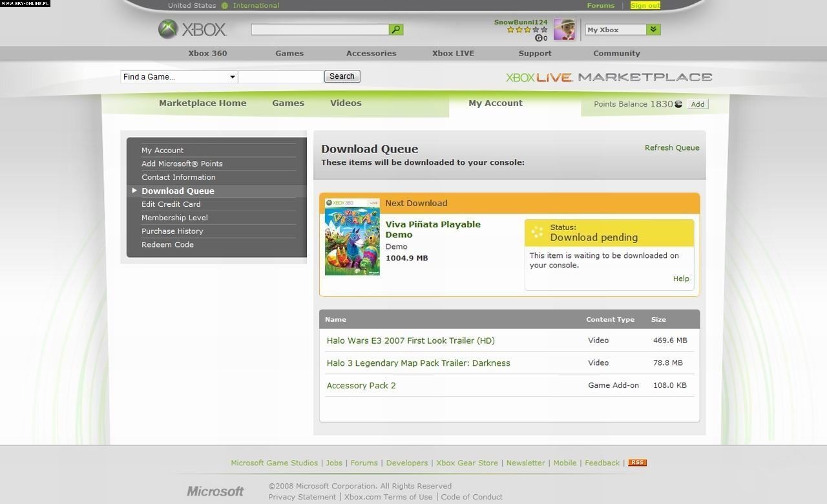Image resolution: width=827 pixels, height=504 pixels.
Task: Open the Find a Game dropdown
Action: [x=179, y=77]
